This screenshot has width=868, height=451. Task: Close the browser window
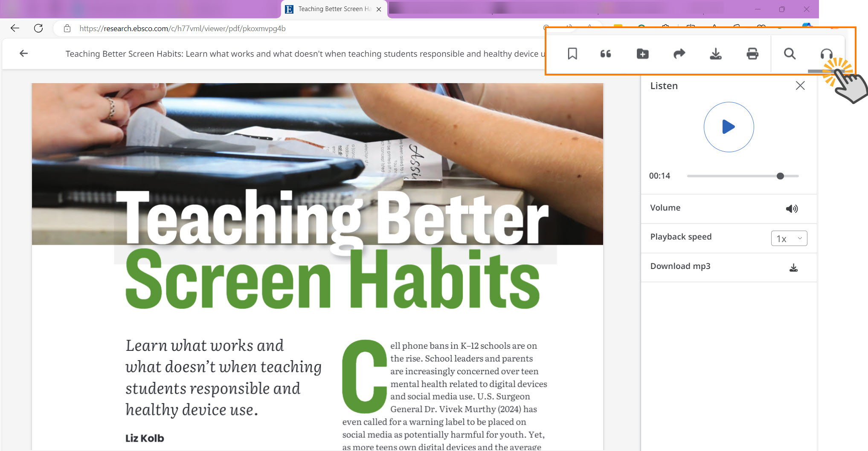pyautogui.click(x=806, y=9)
